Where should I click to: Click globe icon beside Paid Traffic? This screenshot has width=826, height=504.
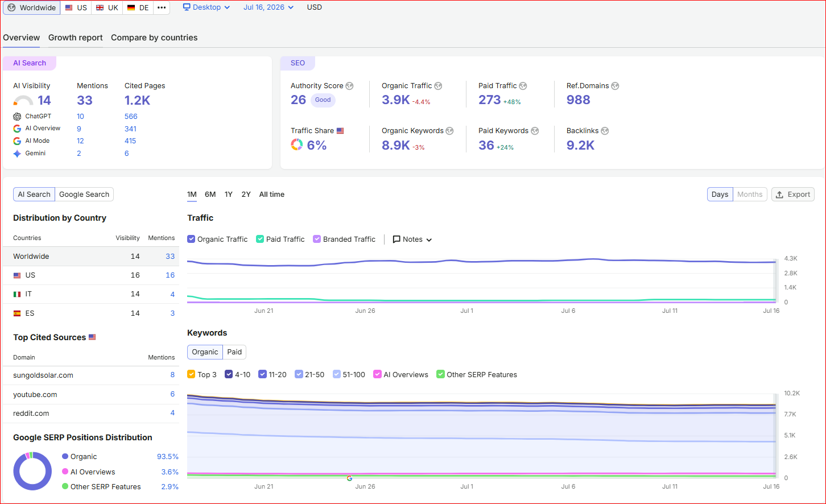523,86
